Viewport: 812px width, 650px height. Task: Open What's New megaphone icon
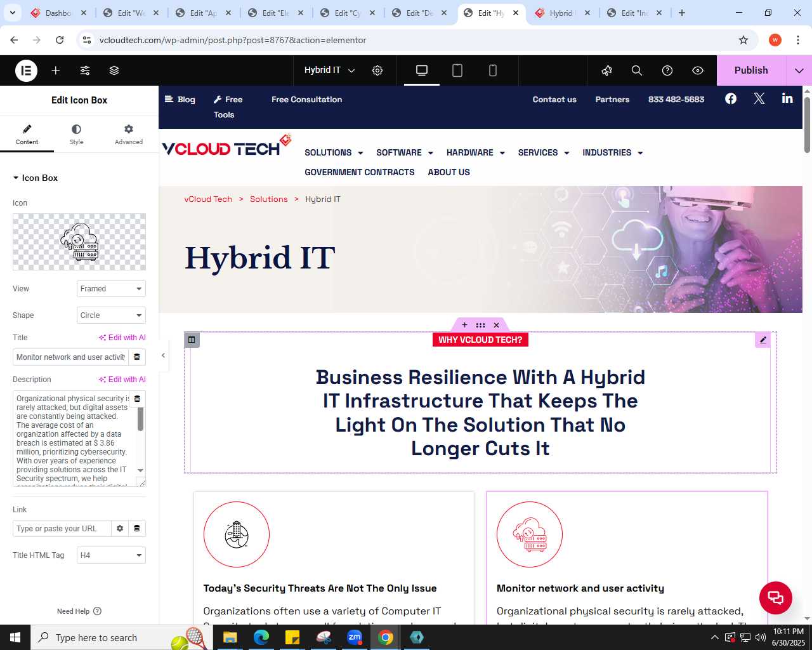click(607, 70)
